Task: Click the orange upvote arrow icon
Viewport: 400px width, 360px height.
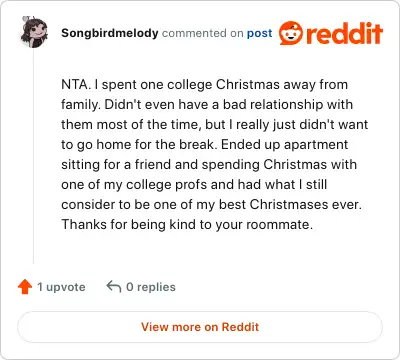Action: tap(25, 287)
